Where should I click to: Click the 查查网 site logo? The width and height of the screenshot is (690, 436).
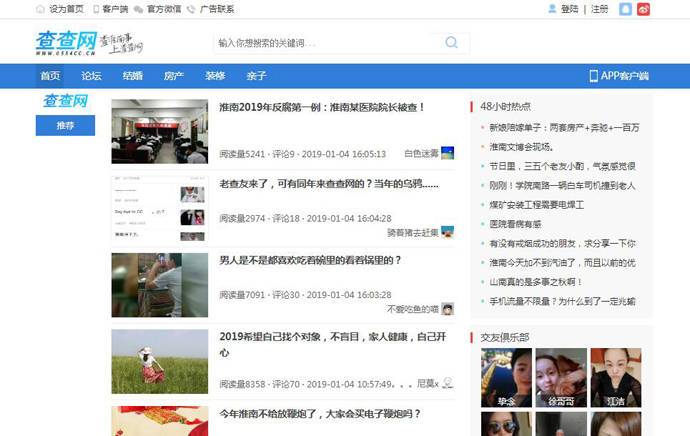pyautogui.click(x=66, y=43)
